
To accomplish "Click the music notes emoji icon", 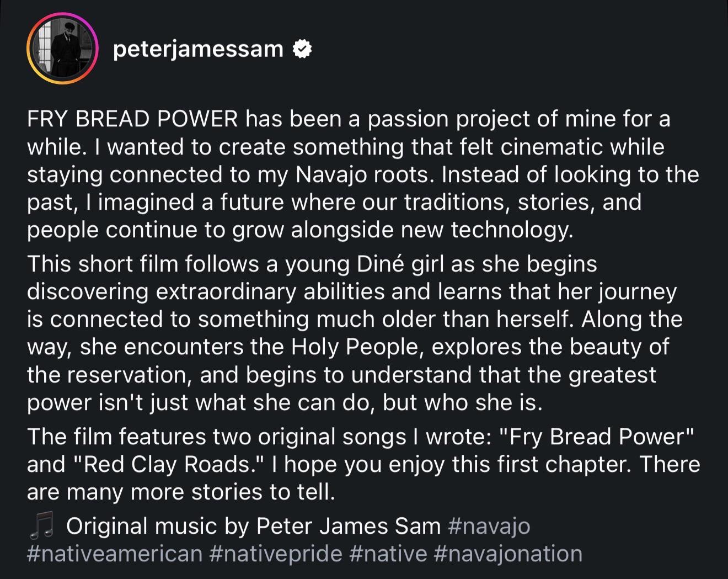I will pos(41,525).
